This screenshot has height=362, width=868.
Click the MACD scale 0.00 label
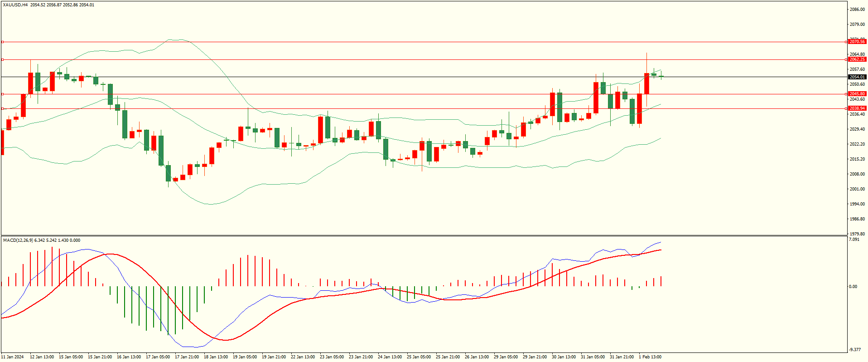click(x=853, y=287)
